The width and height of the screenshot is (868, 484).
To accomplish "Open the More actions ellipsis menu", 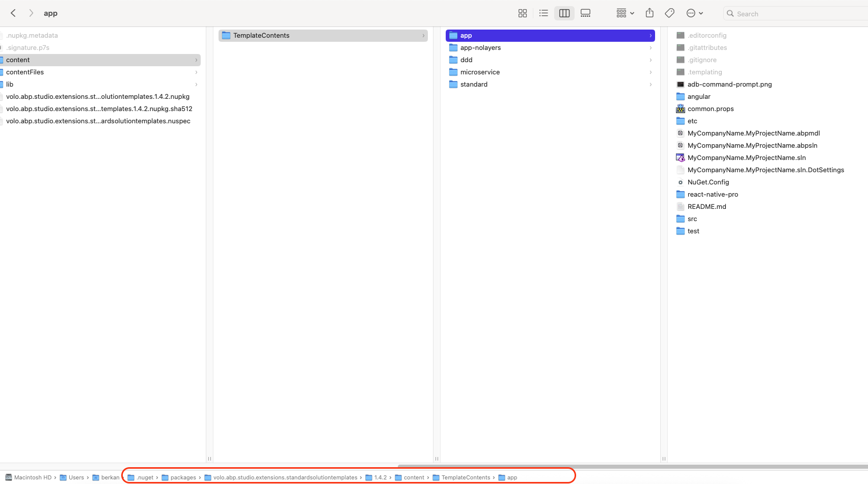I will click(x=694, y=13).
